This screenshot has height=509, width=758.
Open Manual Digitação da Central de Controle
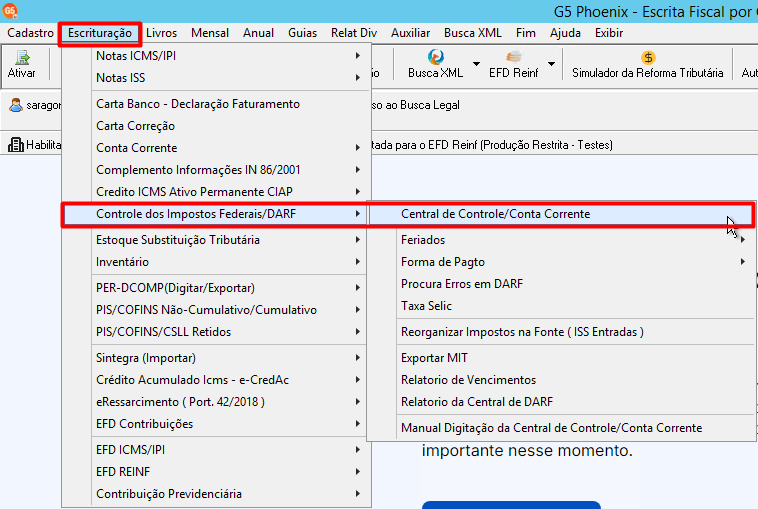[561, 428]
